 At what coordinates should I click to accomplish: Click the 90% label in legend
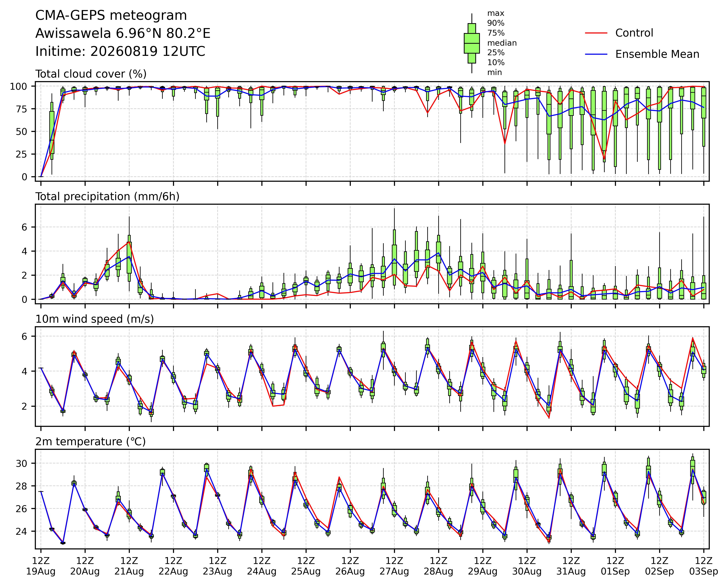(x=496, y=23)
